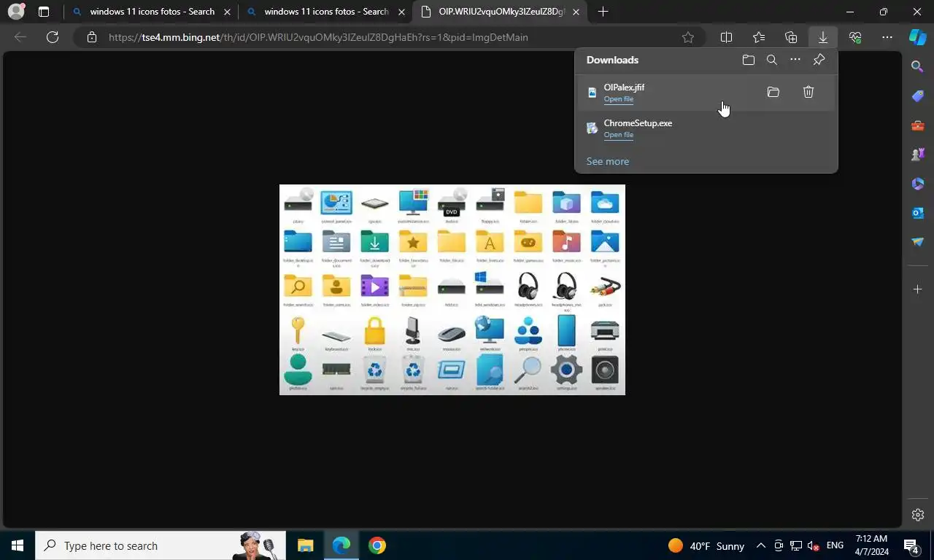Open sidebar Outlook icon
Image resolution: width=934 pixels, height=560 pixels.
(x=918, y=213)
